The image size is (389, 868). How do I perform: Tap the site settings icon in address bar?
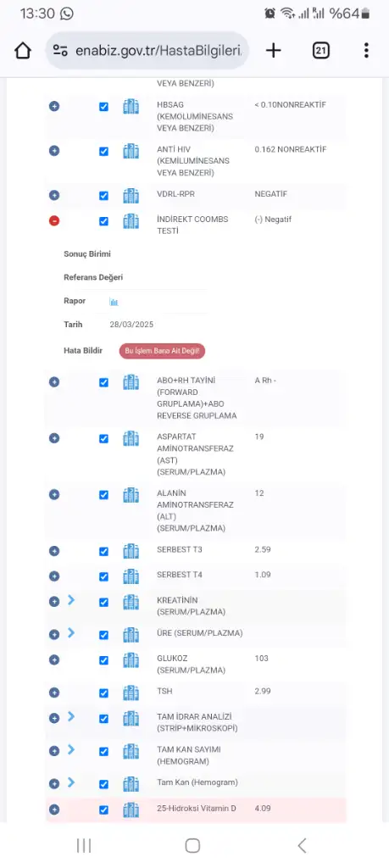point(60,51)
